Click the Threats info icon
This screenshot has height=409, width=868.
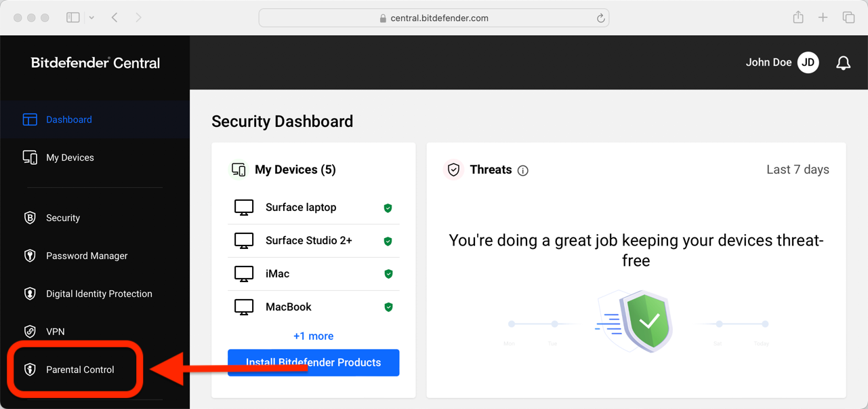[522, 170]
